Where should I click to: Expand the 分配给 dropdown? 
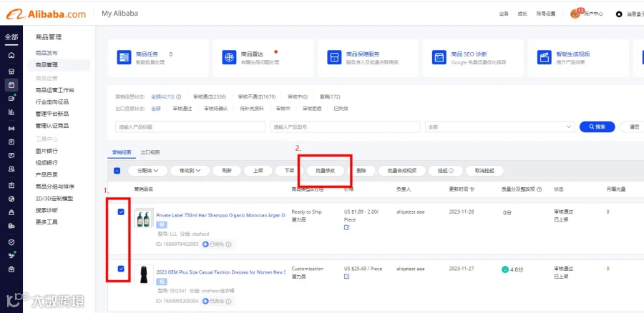click(x=147, y=171)
